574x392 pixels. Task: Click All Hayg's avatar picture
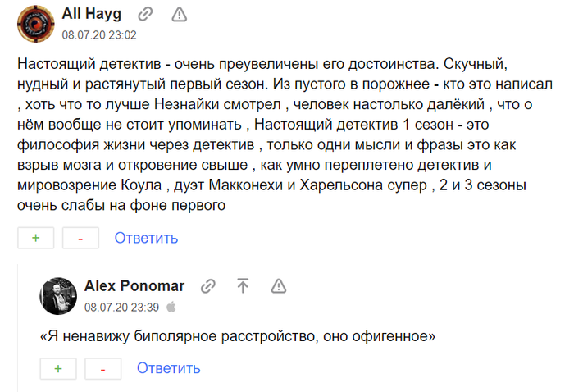click(x=36, y=23)
